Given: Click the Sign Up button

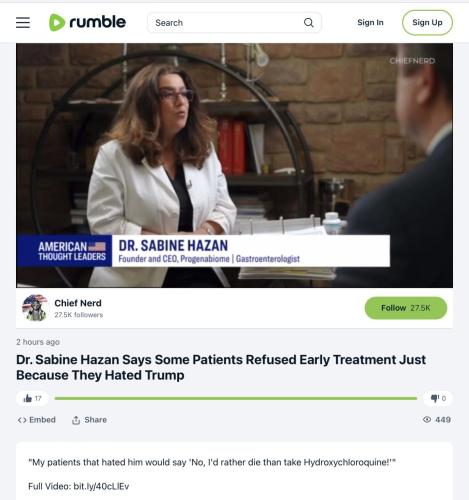Looking at the screenshot, I should pyautogui.click(x=427, y=22).
